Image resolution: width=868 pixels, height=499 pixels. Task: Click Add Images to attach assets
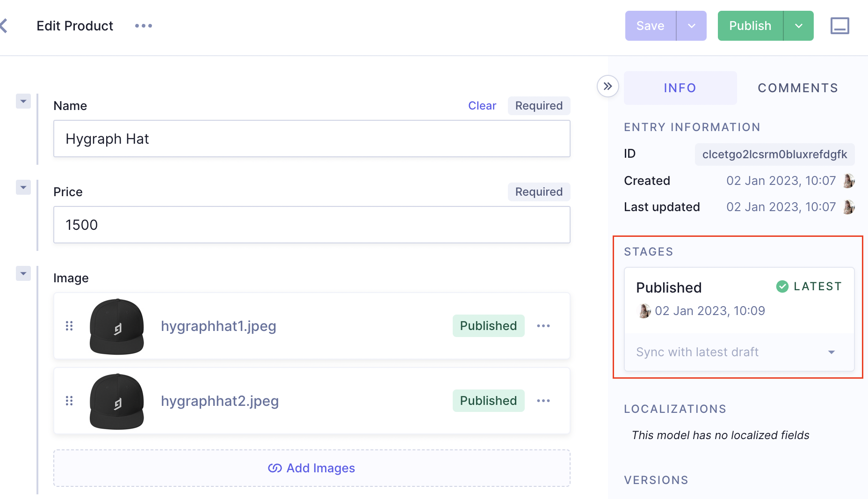(x=311, y=468)
